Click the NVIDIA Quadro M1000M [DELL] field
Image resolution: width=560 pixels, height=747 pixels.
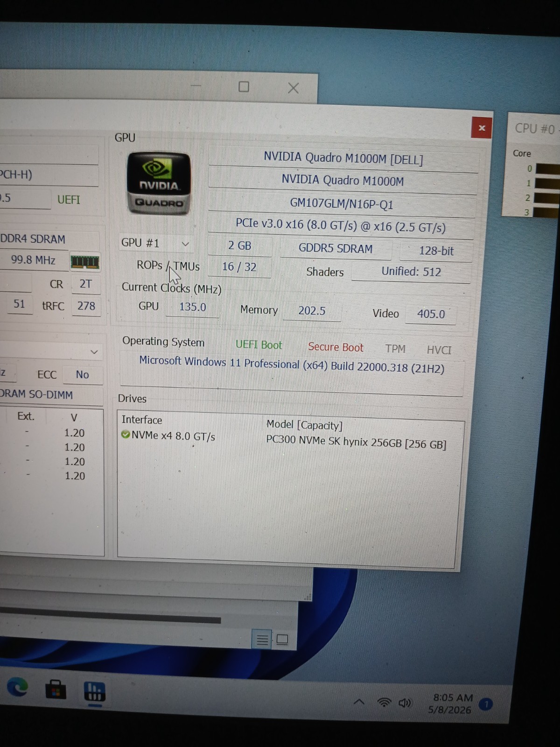point(343,158)
